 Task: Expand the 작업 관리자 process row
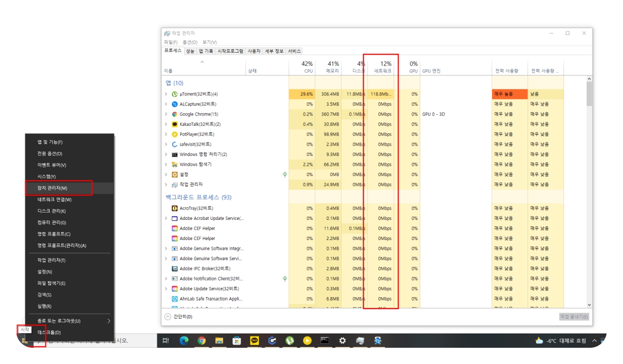click(166, 184)
